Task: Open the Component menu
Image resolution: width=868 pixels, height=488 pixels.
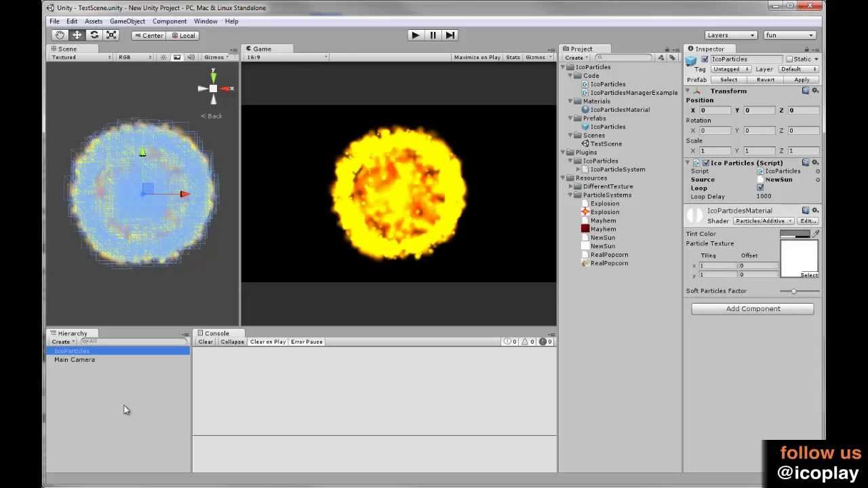Action: click(x=170, y=21)
